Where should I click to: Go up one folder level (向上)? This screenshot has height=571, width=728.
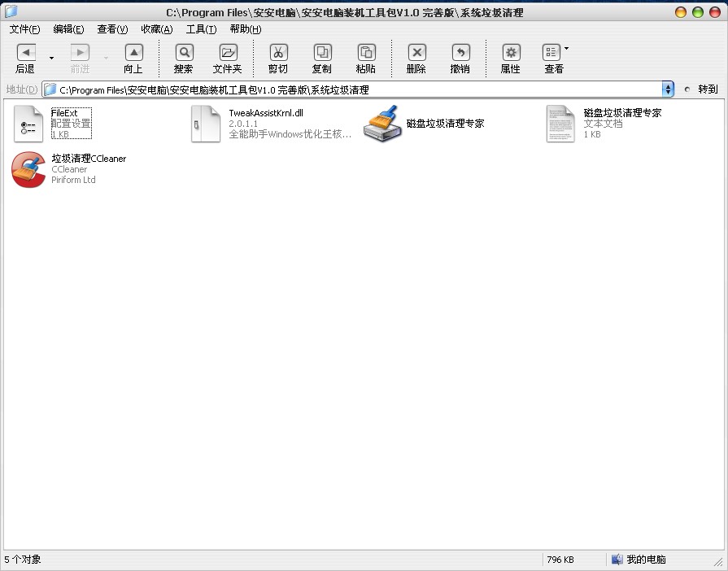pyautogui.click(x=133, y=53)
